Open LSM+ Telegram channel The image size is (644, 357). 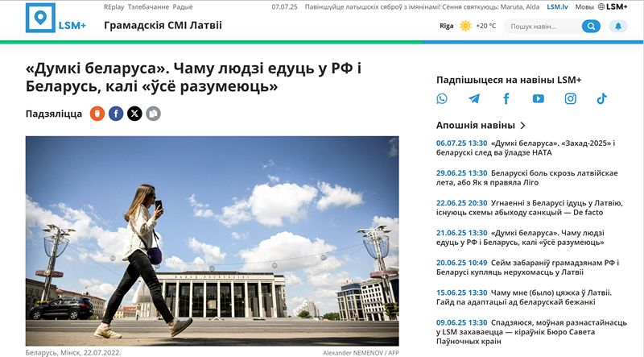click(x=474, y=99)
